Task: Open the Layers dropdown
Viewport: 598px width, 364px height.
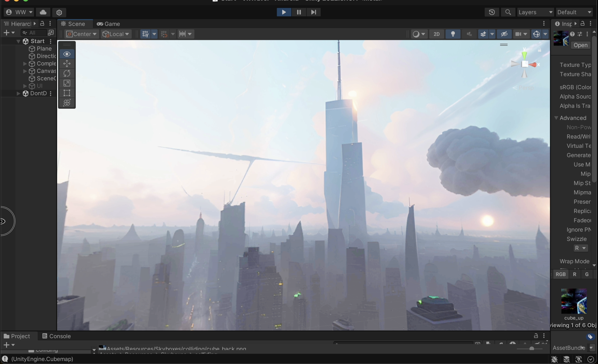Action: (x=535, y=12)
